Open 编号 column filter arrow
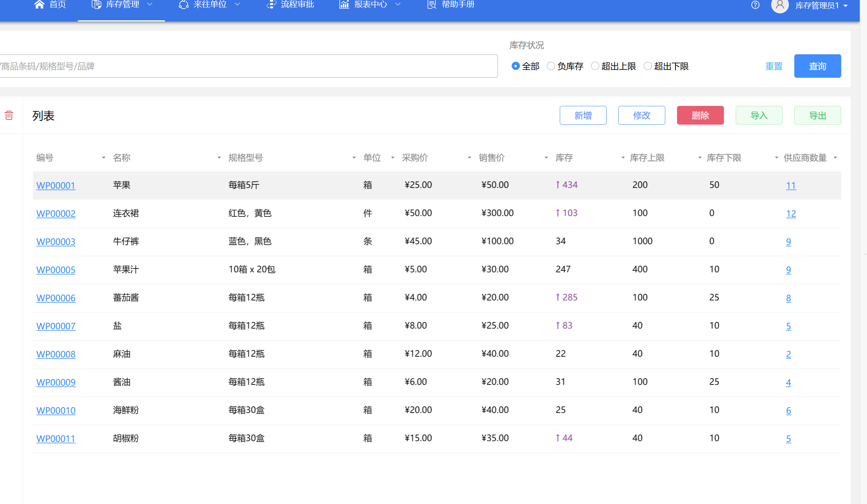Image resolution: width=867 pixels, height=504 pixels. coord(104,158)
